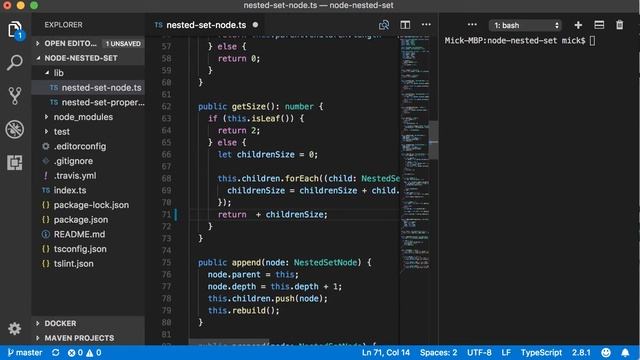Close the unsaved nested-set-node.ts tab dot

click(x=256, y=25)
